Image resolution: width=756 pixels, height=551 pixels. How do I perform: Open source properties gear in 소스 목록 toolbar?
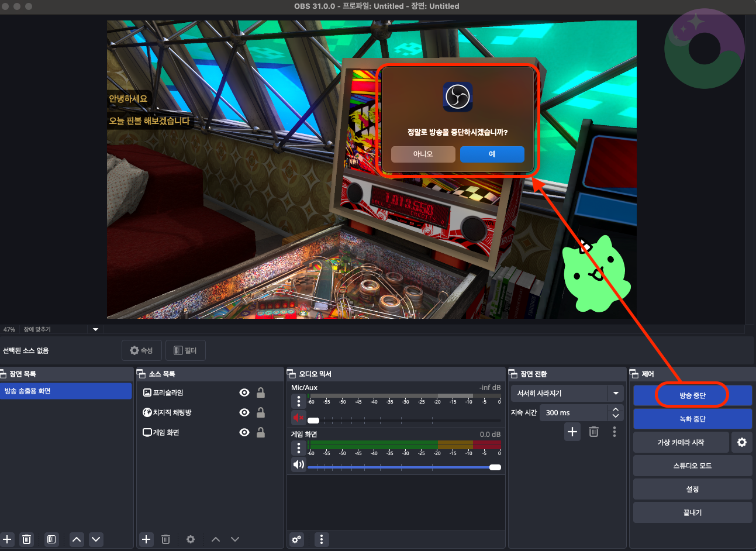191,539
